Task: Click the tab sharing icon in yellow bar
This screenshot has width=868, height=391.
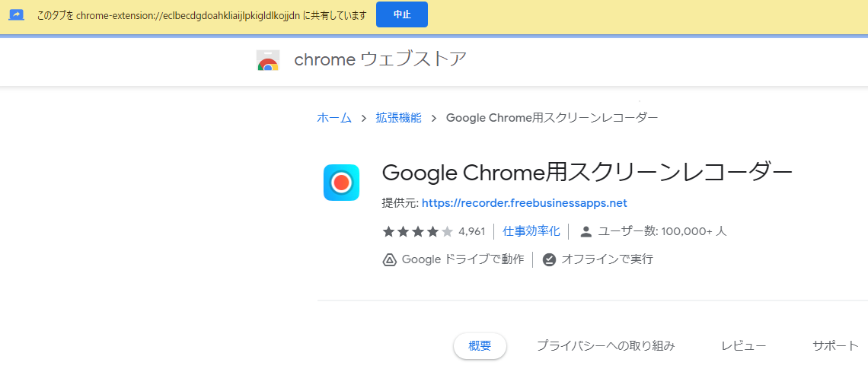Action: [x=17, y=15]
